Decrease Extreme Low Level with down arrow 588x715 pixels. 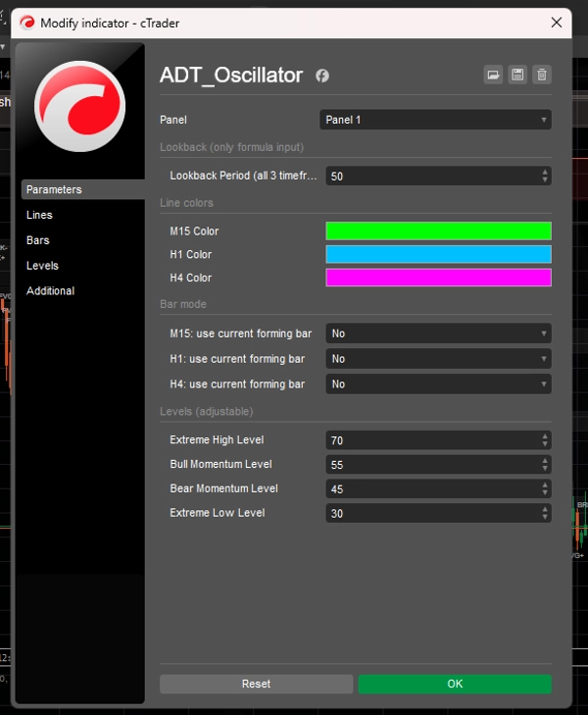[x=545, y=518]
